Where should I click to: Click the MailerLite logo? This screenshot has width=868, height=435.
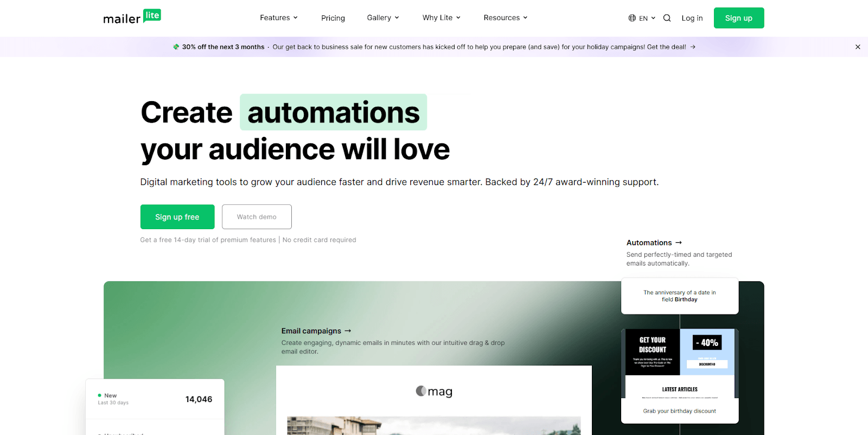click(x=132, y=17)
